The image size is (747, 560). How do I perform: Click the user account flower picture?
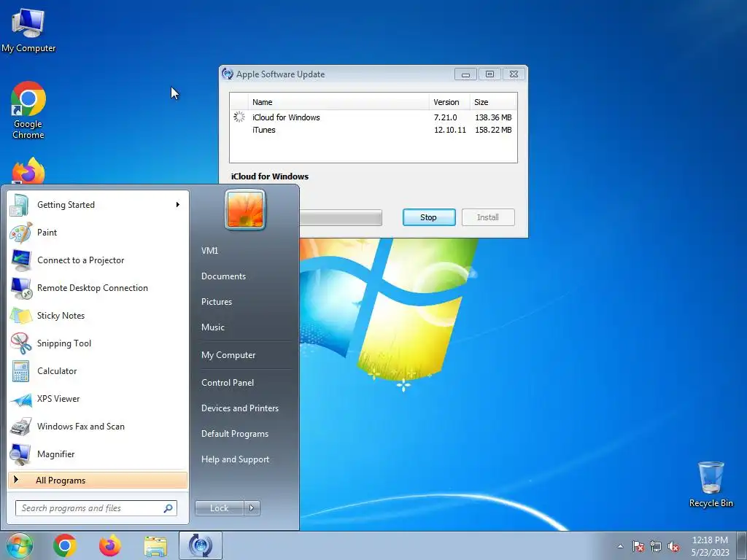pyautogui.click(x=245, y=209)
